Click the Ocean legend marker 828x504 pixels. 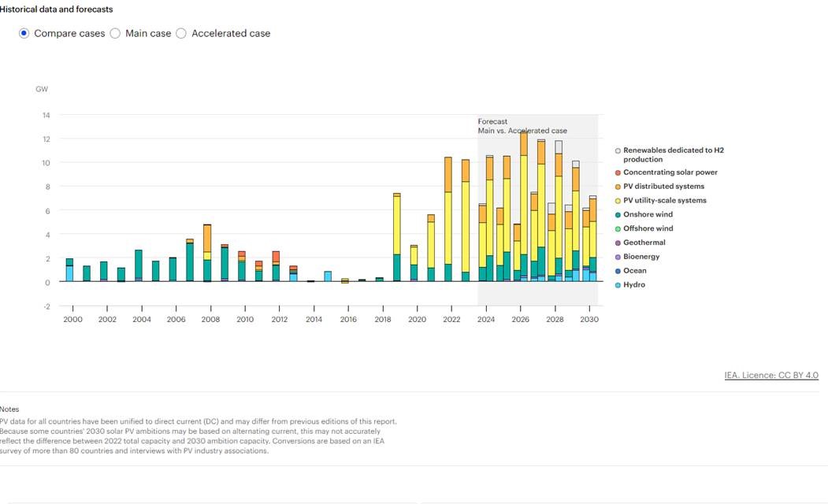[x=618, y=271]
